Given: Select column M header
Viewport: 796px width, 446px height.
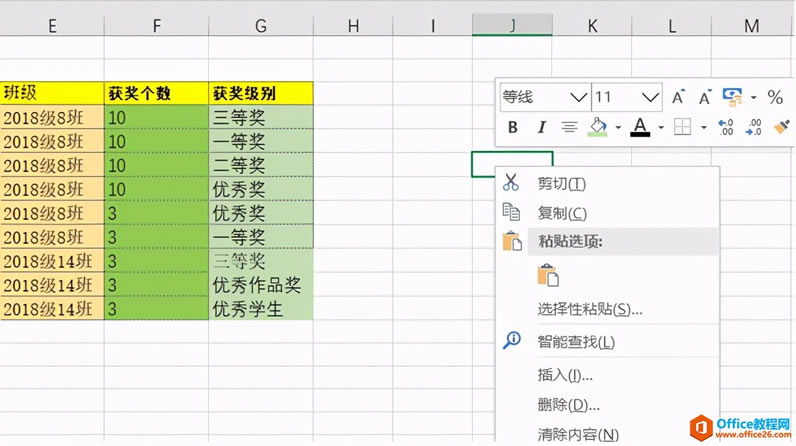Looking at the screenshot, I should 752,25.
